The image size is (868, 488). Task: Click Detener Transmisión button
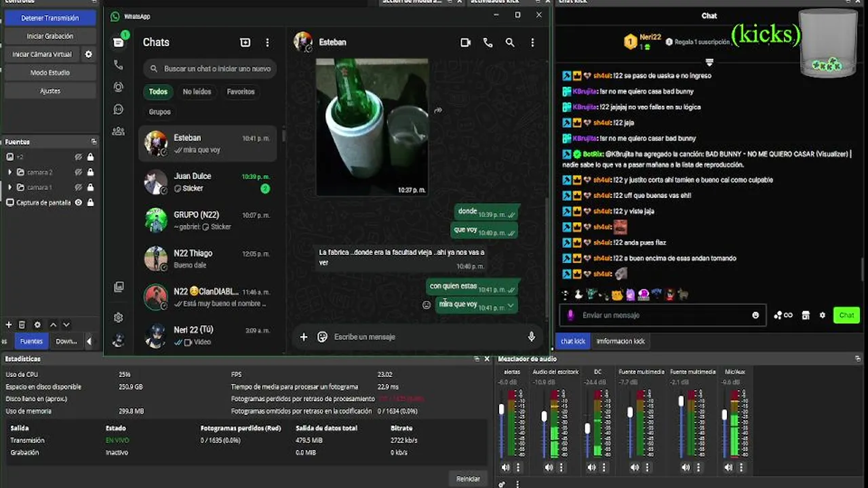coord(50,18)
